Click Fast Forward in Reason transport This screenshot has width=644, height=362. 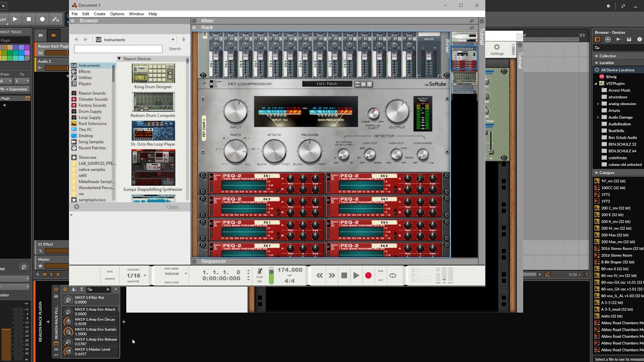coord(332,276)
